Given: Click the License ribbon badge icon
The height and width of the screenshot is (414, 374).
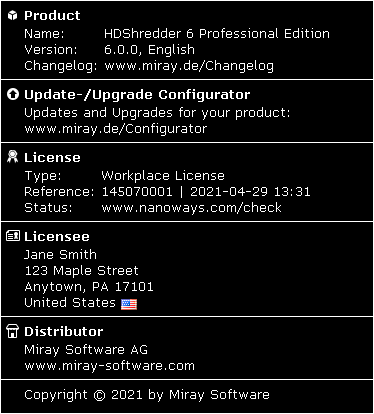Looking at the screenshot, I should tap(13, 157).
